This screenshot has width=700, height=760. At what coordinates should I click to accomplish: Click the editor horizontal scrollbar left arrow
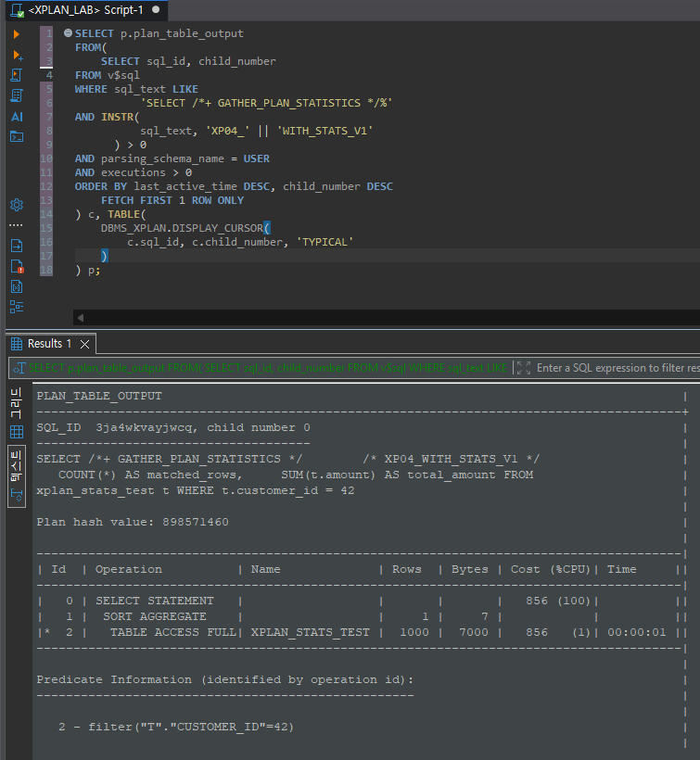pos(81,318)
